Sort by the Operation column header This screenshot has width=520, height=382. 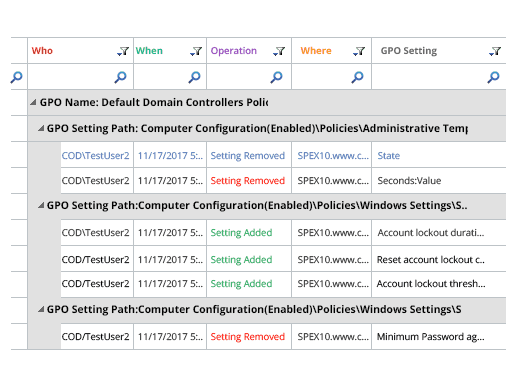(x=234, y=51)
